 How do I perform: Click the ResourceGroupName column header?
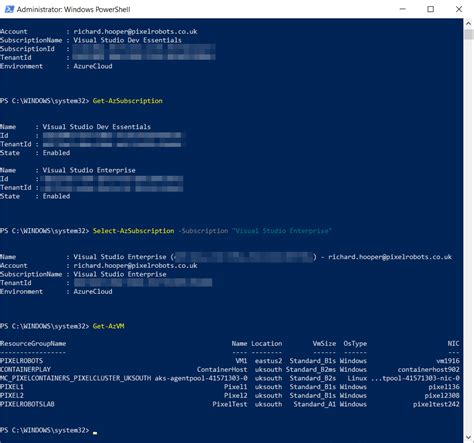(33, 343)
